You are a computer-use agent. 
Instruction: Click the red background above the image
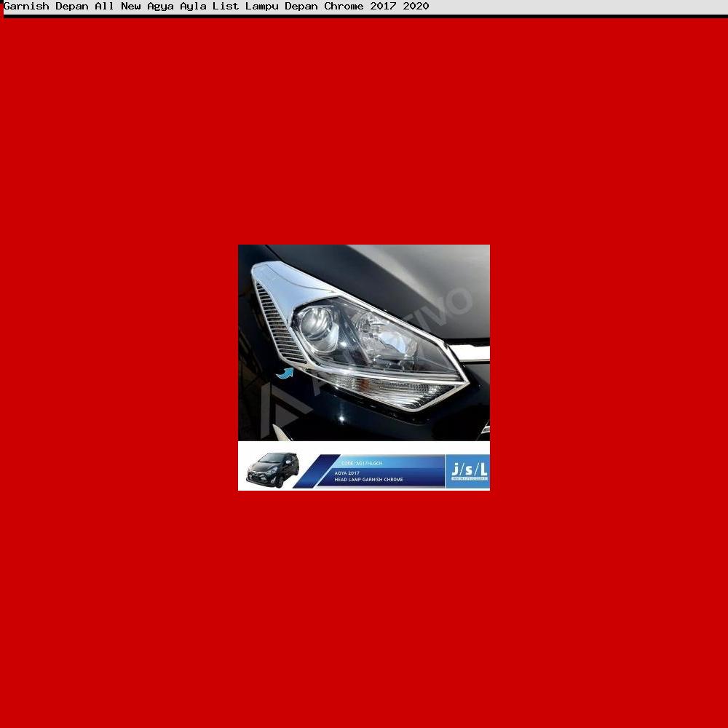[364, 131]
